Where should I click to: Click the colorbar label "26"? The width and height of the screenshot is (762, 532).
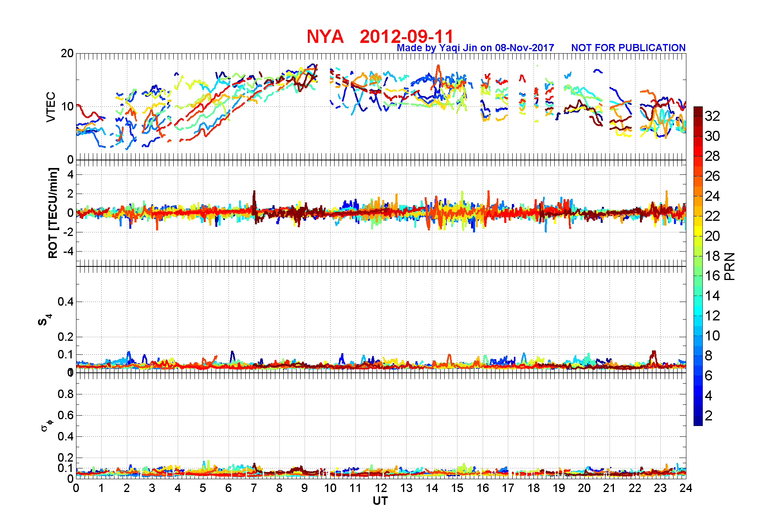[712, 176]
